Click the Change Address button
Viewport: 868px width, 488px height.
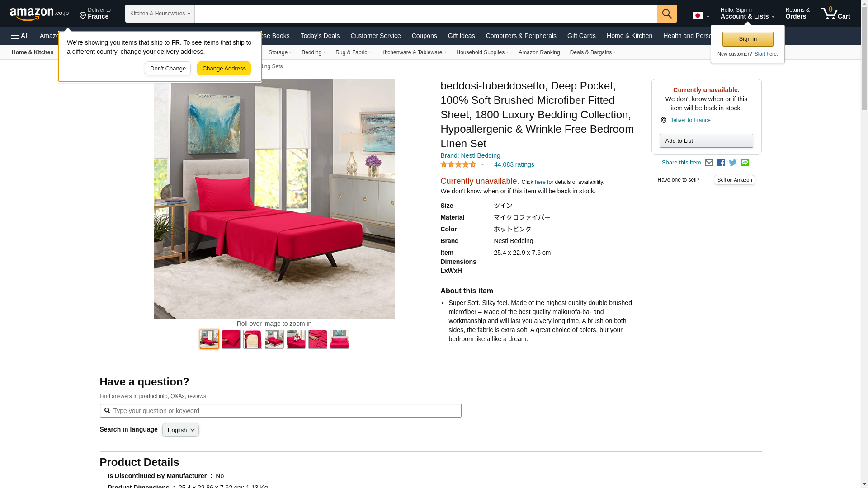pyautogui.click(x=224, y=69)
